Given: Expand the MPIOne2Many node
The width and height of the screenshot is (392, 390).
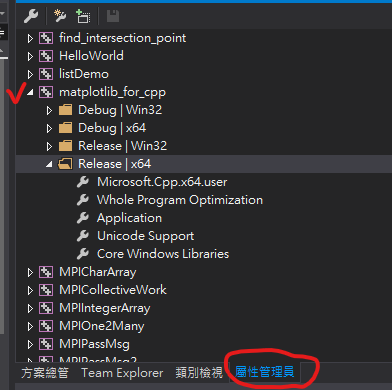Looking at the screenshot, I should tap(30, 327).
